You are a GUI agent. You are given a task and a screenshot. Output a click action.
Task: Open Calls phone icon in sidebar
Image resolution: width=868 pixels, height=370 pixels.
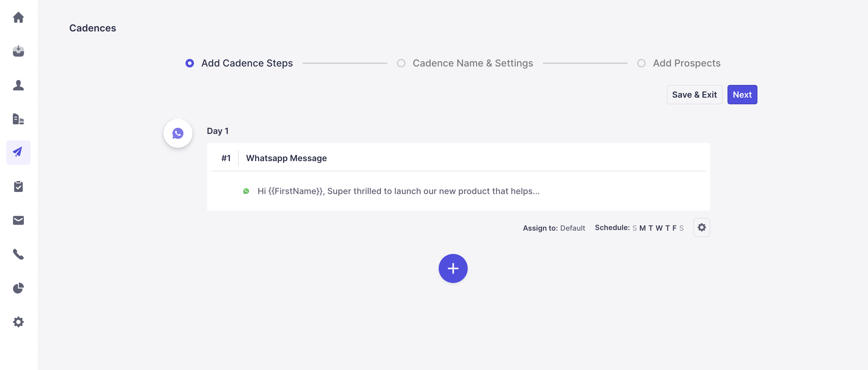[18, 254]
